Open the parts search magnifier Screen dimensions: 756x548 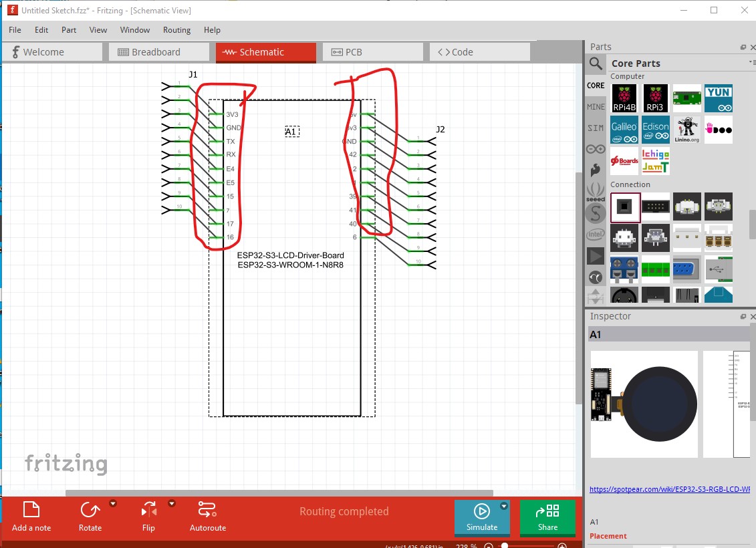596,63
